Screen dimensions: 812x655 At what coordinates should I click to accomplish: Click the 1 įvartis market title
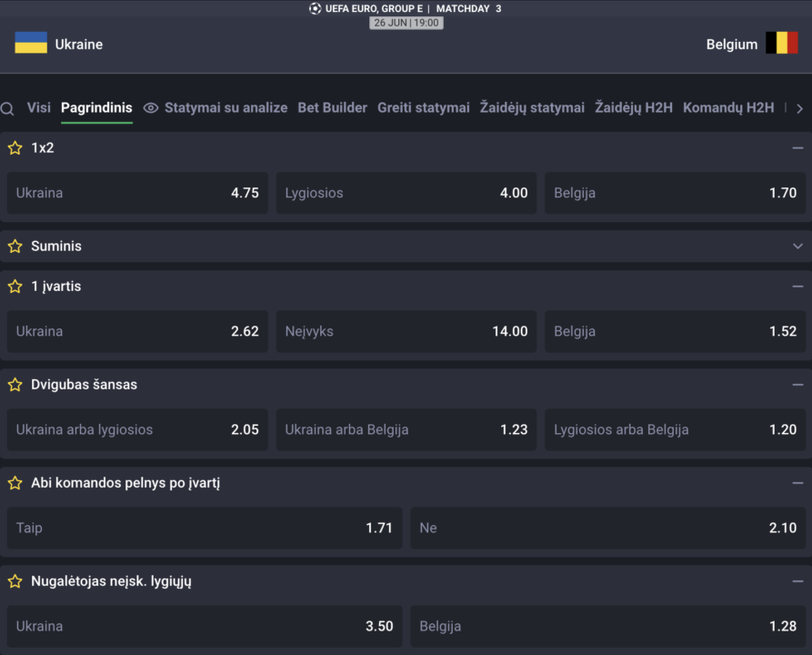[x=56, y=287]
